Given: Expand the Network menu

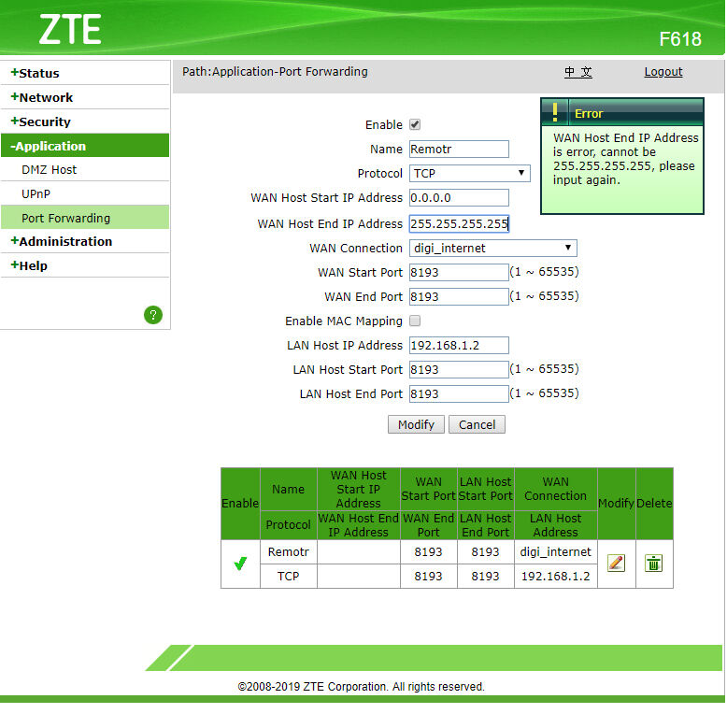Looking at the screenshot, I should coord(85,97).
